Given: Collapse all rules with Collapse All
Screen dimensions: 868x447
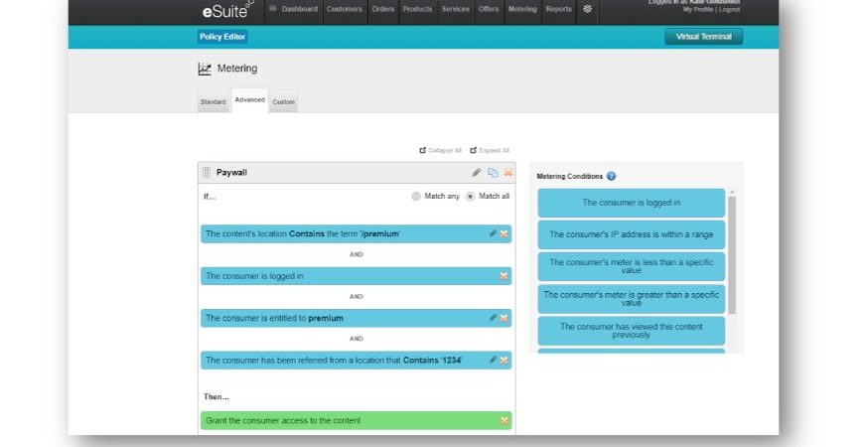Looking at the screenshot, I should coord(440,150).
